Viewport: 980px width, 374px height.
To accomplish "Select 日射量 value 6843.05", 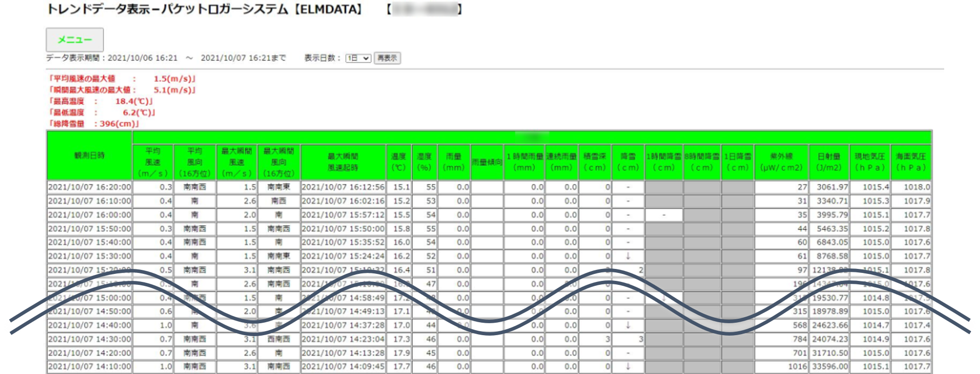I will [x=829, y=243].
